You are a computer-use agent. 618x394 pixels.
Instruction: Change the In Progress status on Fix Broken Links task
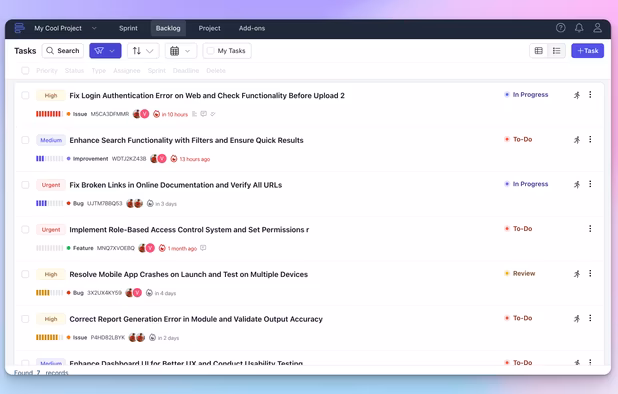527,184
